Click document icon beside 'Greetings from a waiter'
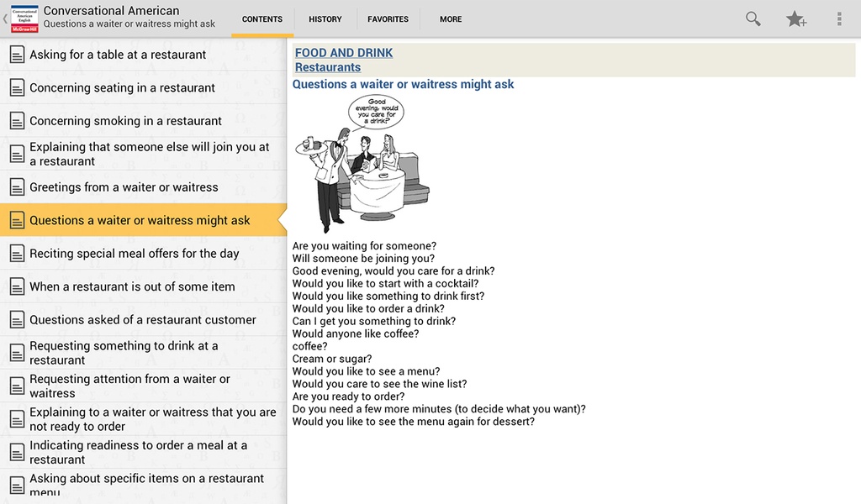This screenshot has width=861, height=504. pyautogui.click(x=17, y=187)
